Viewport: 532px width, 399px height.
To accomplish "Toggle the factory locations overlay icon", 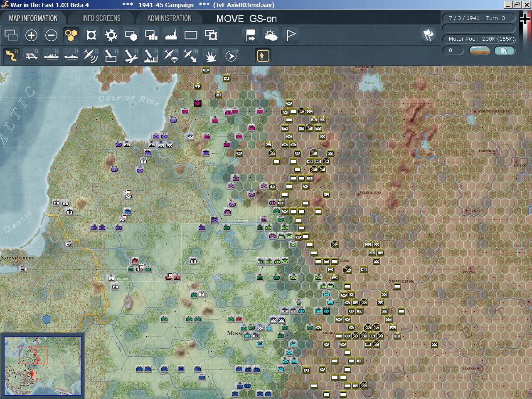I will pyautogui.click(x=171, y=35).
